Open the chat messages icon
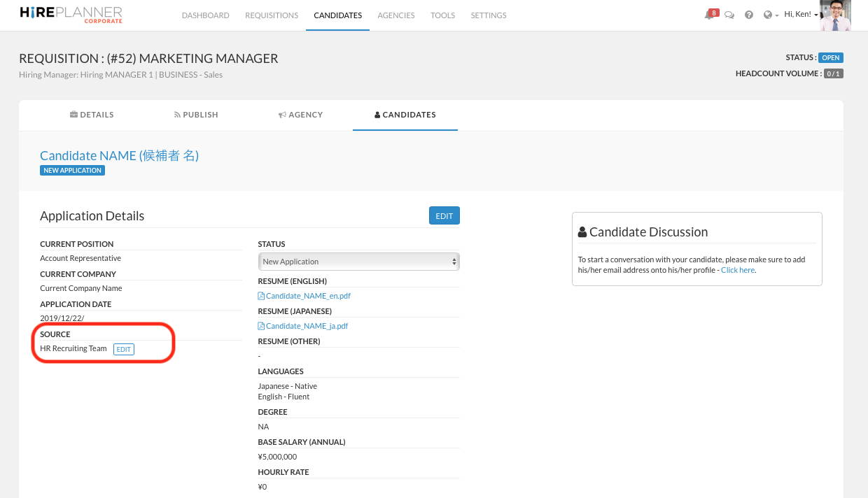 (x=729, y=15)
